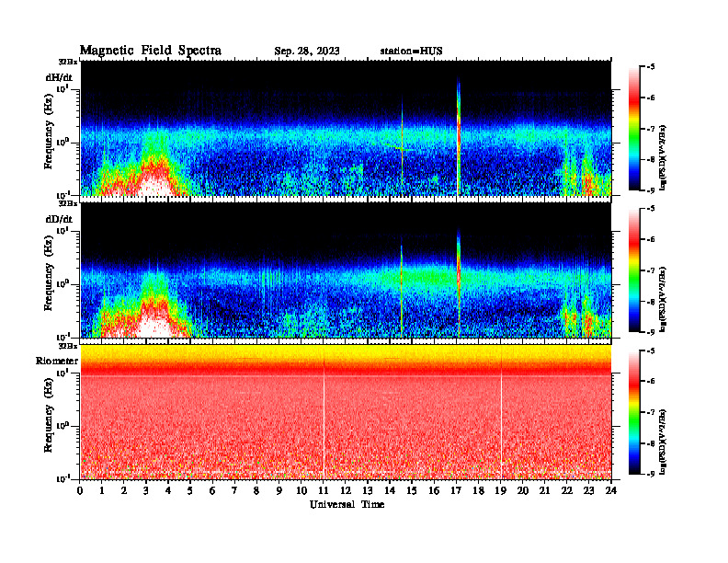Click the "32Hz" tick label of dH/dt panel

click(68, 62)
